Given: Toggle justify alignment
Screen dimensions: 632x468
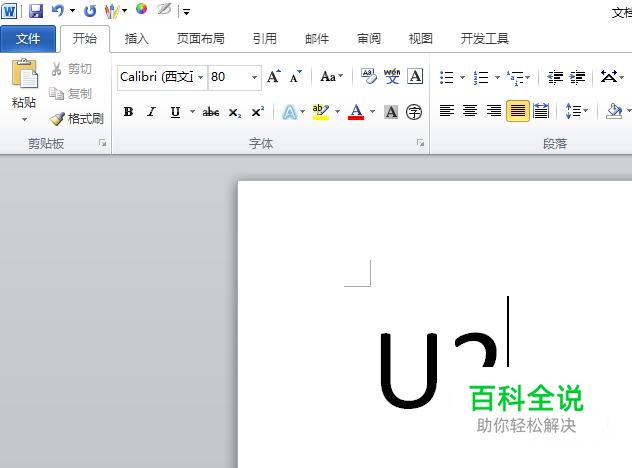Looking at the screenshot, I should point(518,110).
